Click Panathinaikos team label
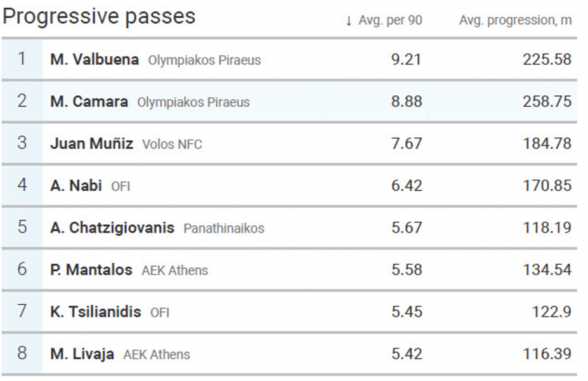The height and width of the screenshot is (381, 588). click(224, 228)
